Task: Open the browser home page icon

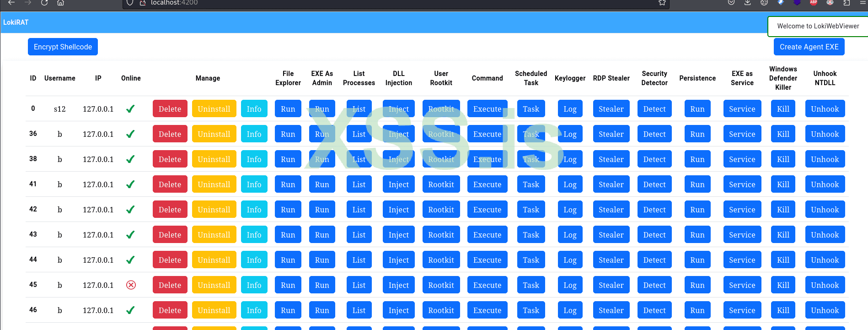Action: [60, 2]
